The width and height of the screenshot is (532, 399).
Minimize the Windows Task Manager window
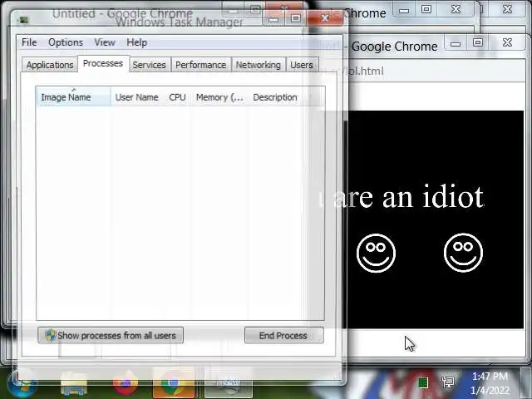[273, 19]
